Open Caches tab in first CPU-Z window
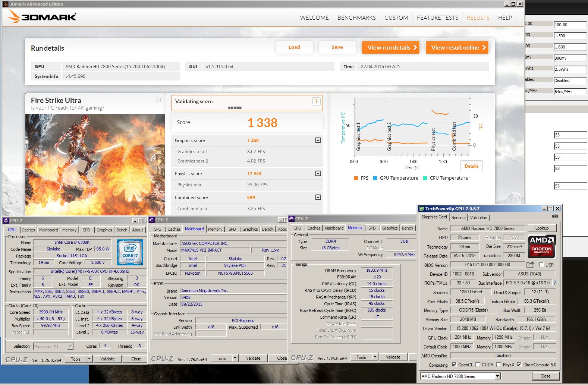Screen dimensions: 588x385 (x=28, y=230)
